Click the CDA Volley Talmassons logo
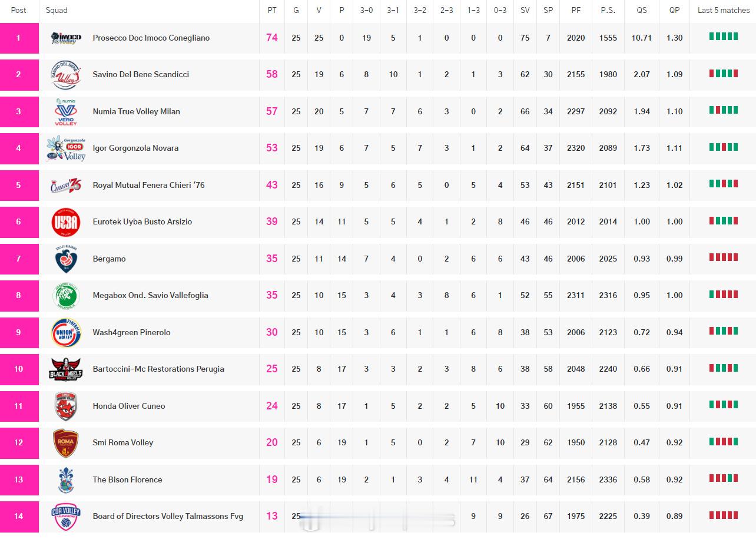The height and width of the screenshot is (539, 756). point(66,517)
